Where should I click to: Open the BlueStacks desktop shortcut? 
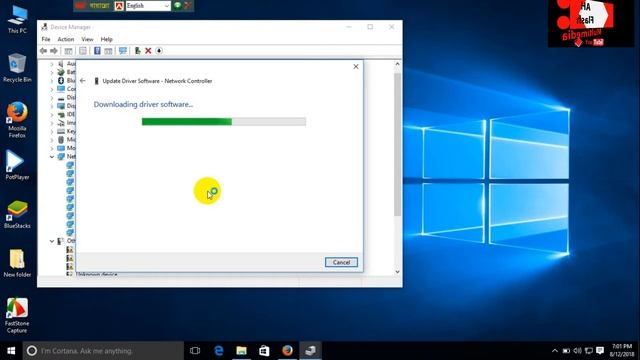(17, 214)
